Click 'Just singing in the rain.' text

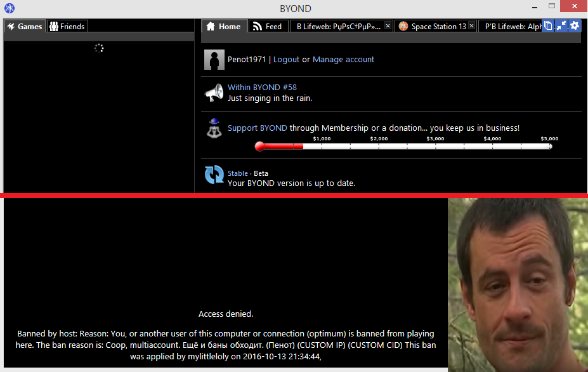click(270, 98)
